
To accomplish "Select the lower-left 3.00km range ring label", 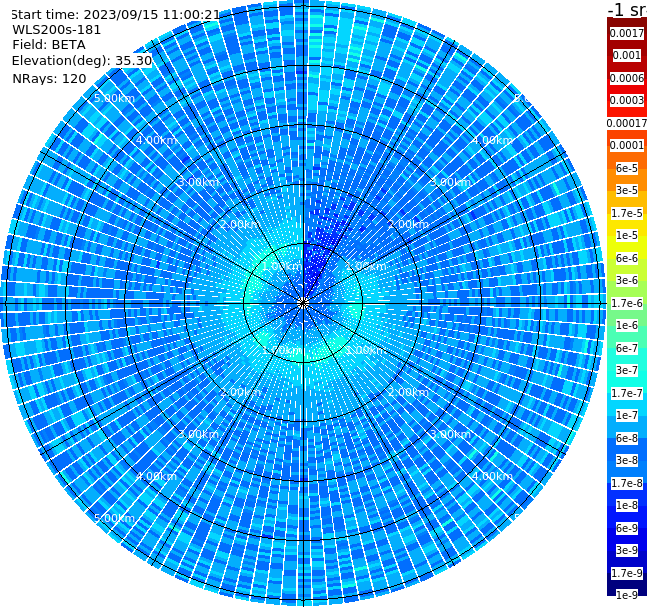I will [x=198, y=434].
